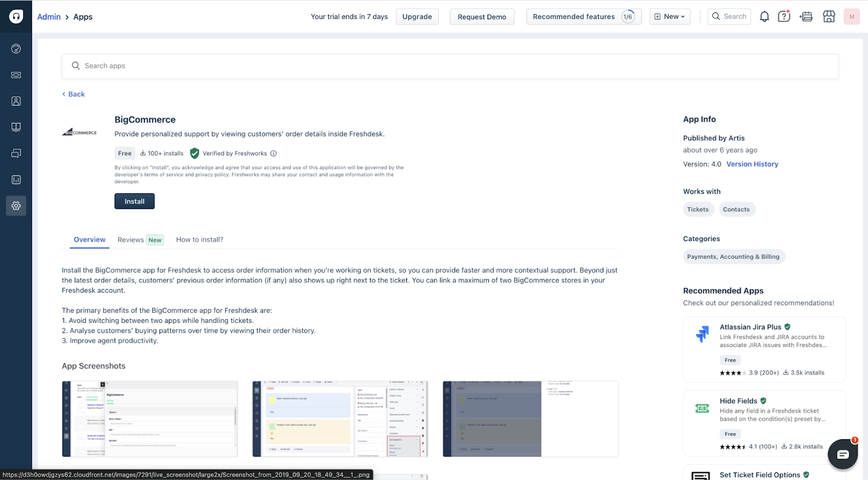Click the Upgrade button
This screenshot has width=868, height=480.
(x=417, y=16)
